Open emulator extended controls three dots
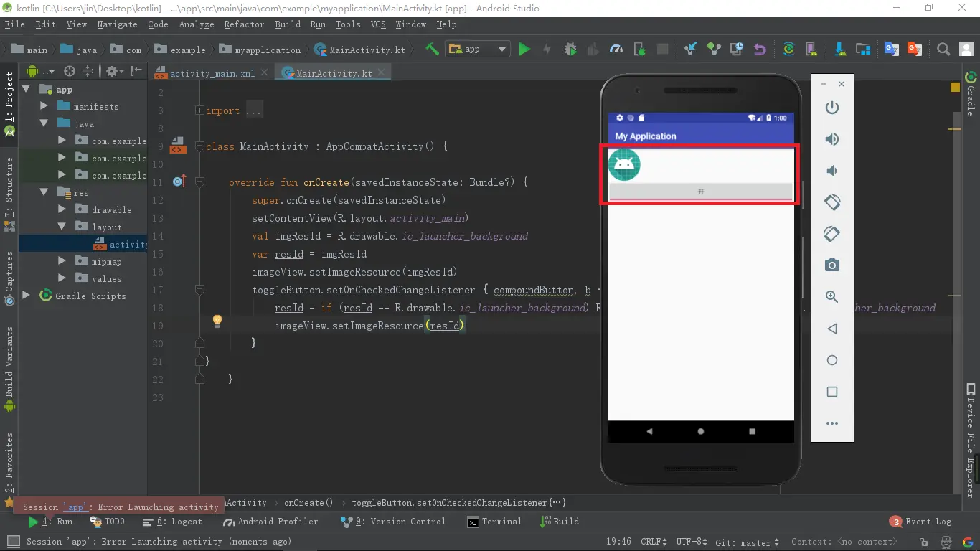The image size is (980, 551). pos(832,423)
